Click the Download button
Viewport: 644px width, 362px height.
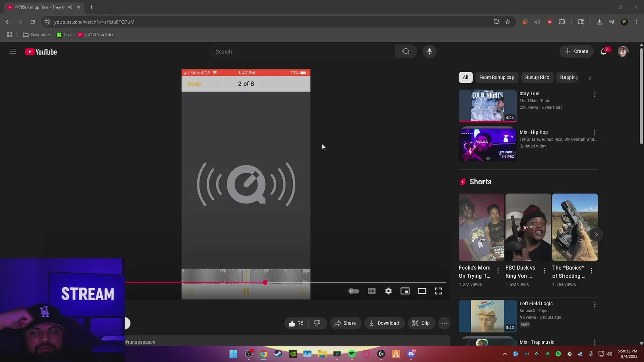coord(384,323)
